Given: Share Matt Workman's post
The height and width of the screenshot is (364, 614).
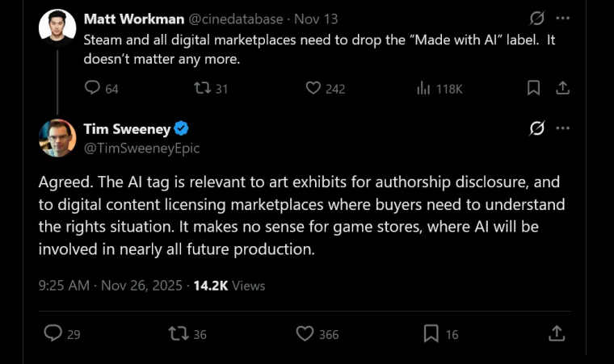Looking at the screenshot, I should (x=563, y=88).
